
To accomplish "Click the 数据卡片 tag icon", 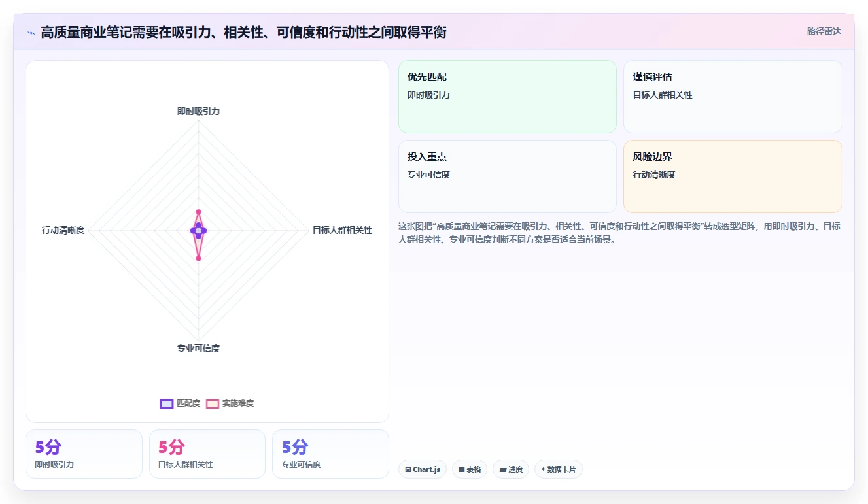I will (544, 469).
